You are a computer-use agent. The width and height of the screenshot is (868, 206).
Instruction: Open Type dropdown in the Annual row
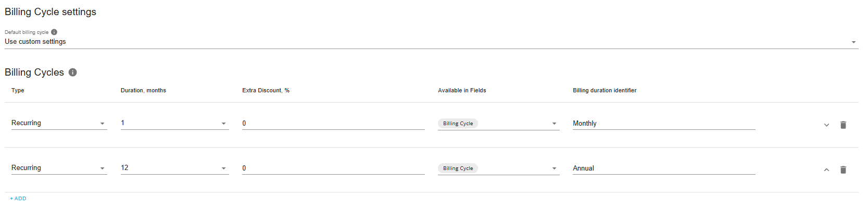click(59, 168)
